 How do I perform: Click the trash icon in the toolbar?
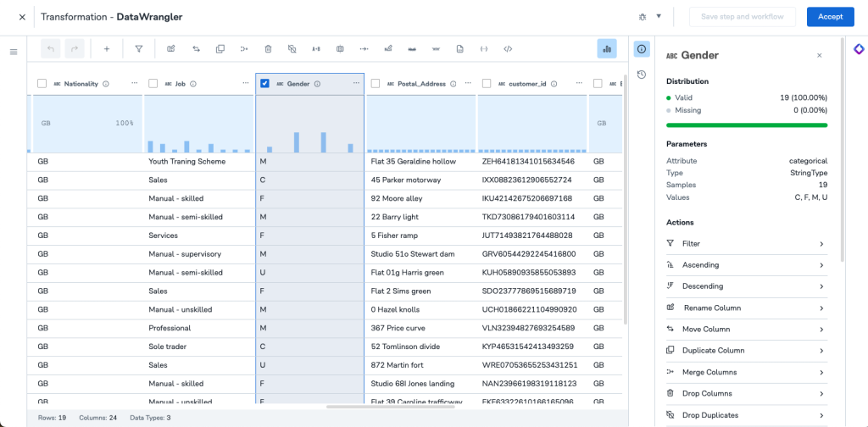point(268,49)
